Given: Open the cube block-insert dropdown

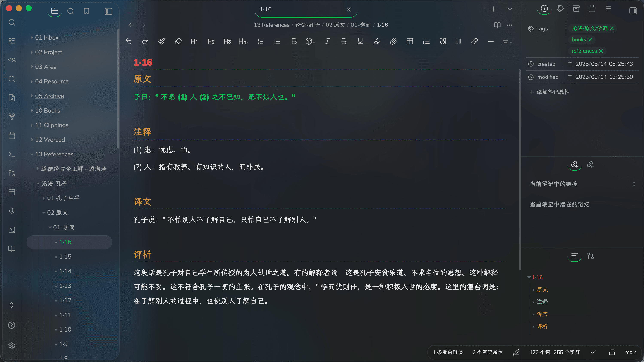Looking at the screenshot, I should point(310,41).
